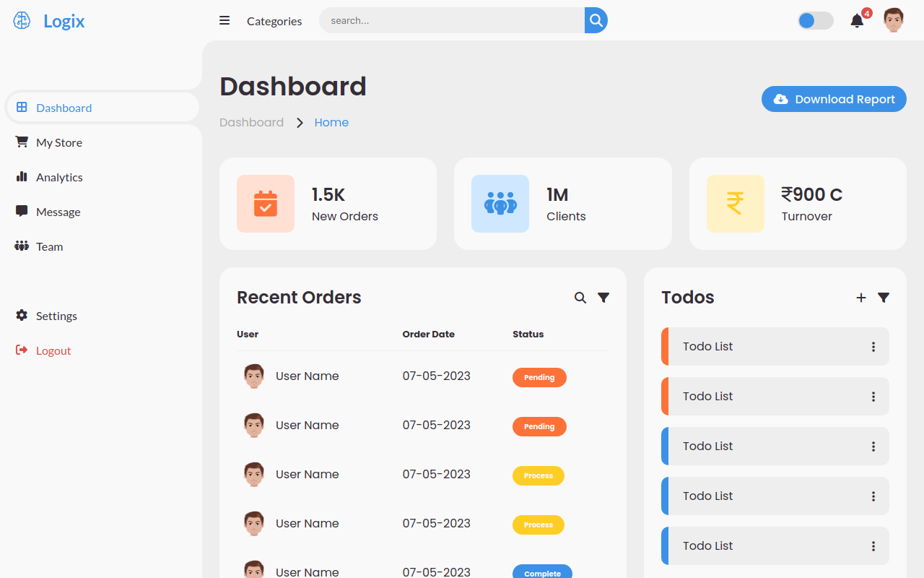Screen dimensions: 924x578
Task: Search within Recent Orders
Action: [580, 298]
